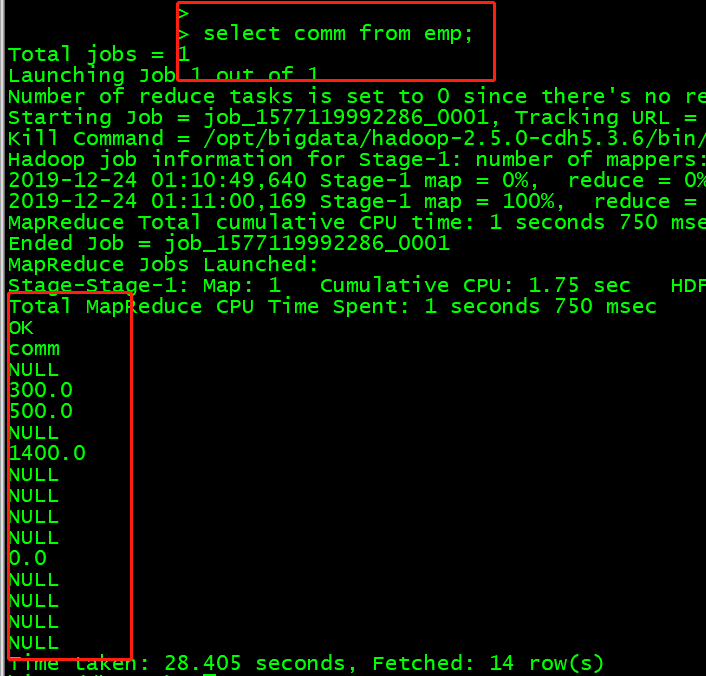Click the last NULL result row

coord(34,643)
